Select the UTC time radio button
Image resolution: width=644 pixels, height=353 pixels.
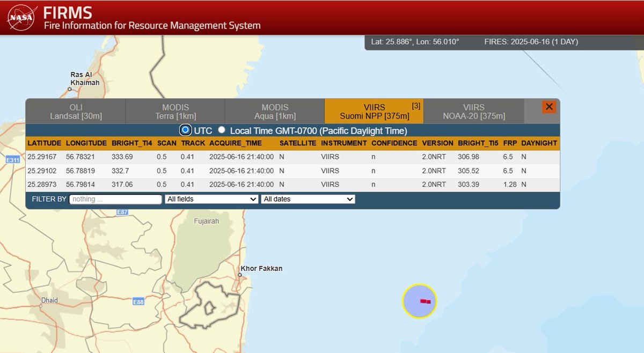186,130
